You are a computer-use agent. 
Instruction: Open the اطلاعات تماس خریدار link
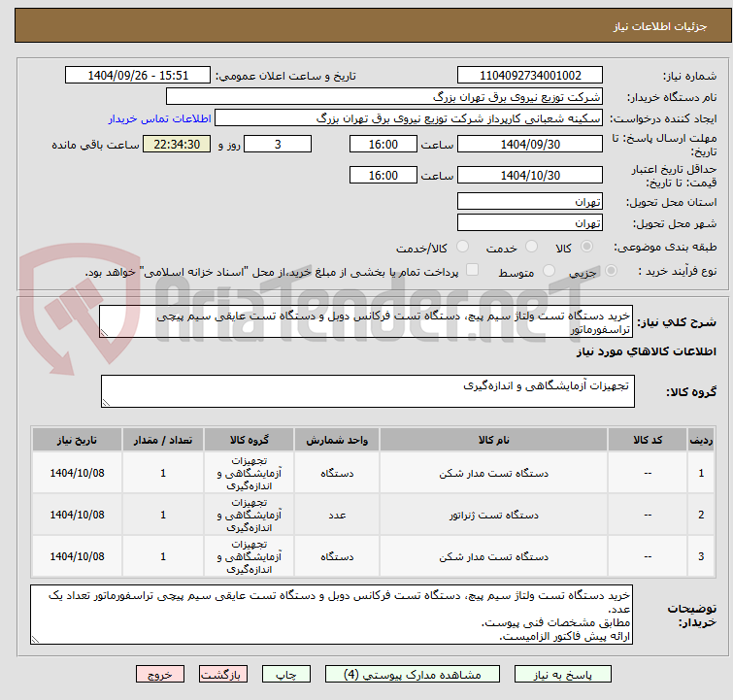pos(160,118)
